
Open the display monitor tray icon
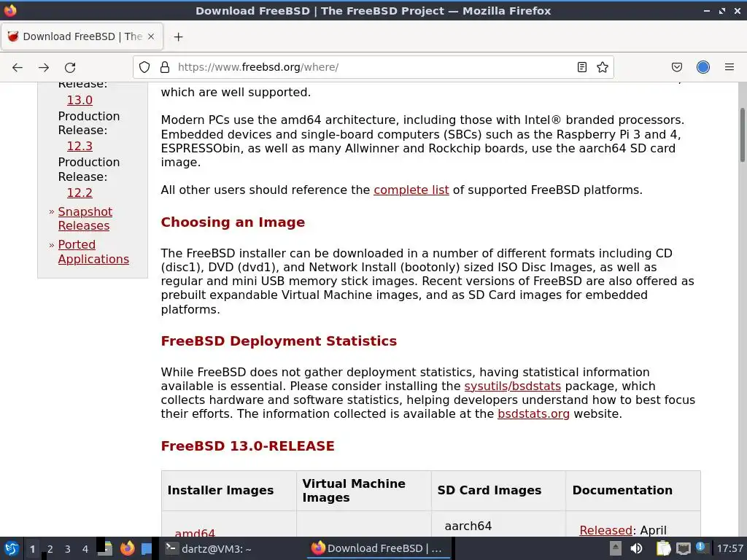point(683,548)
